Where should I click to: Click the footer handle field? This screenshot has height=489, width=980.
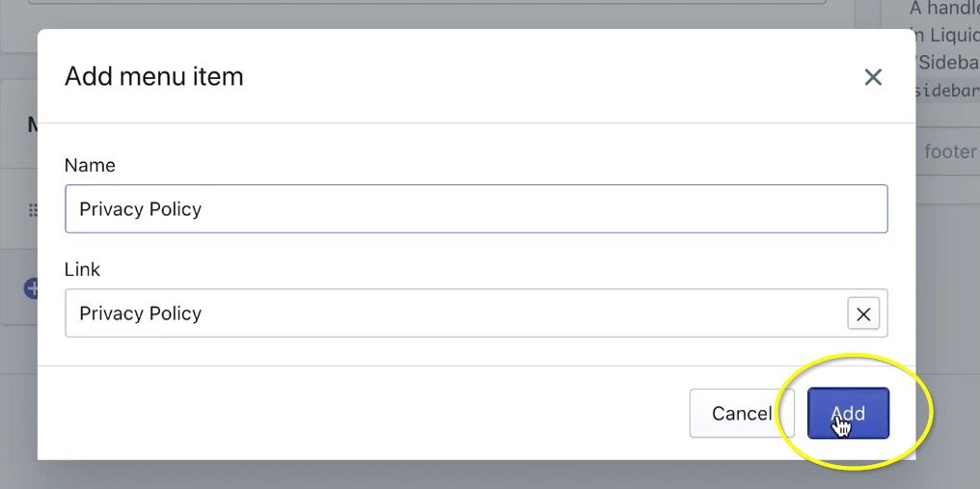948,151
